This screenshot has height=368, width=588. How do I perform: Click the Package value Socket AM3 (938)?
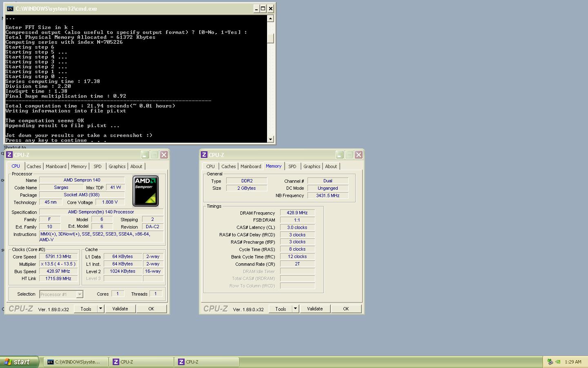[x=82, y=195]
